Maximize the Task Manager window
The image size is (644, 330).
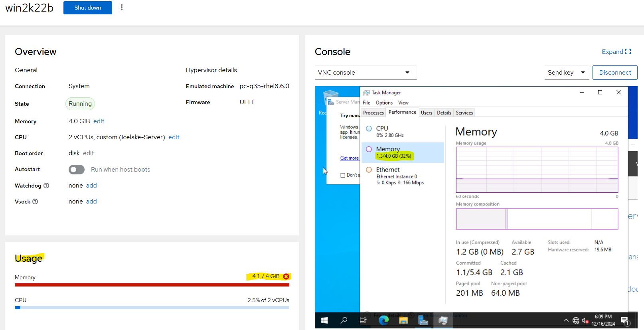[600, 93]
